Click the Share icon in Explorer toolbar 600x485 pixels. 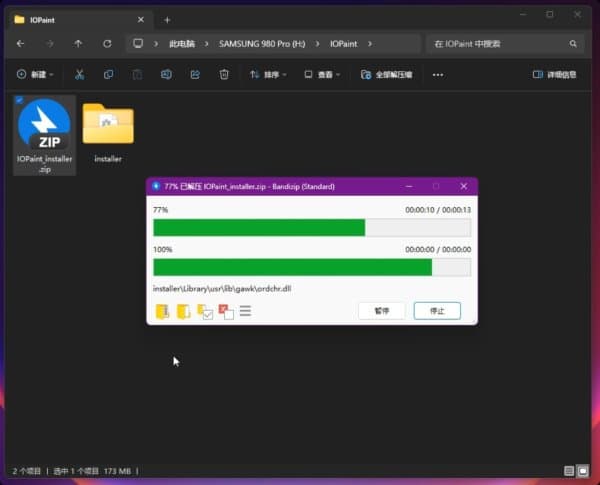pos(195,74)
